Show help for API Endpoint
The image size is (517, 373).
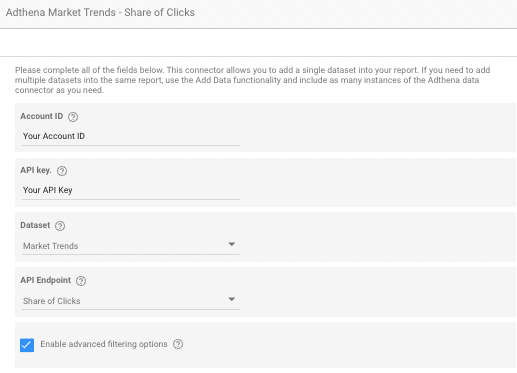pyautogui.click(x=81, y=281)
